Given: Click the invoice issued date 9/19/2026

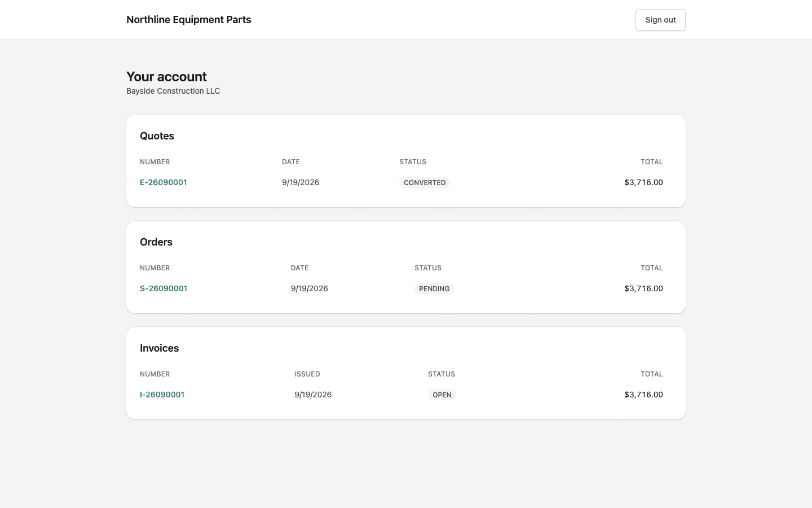Looking at the screenshot, I should pos(313,395).
